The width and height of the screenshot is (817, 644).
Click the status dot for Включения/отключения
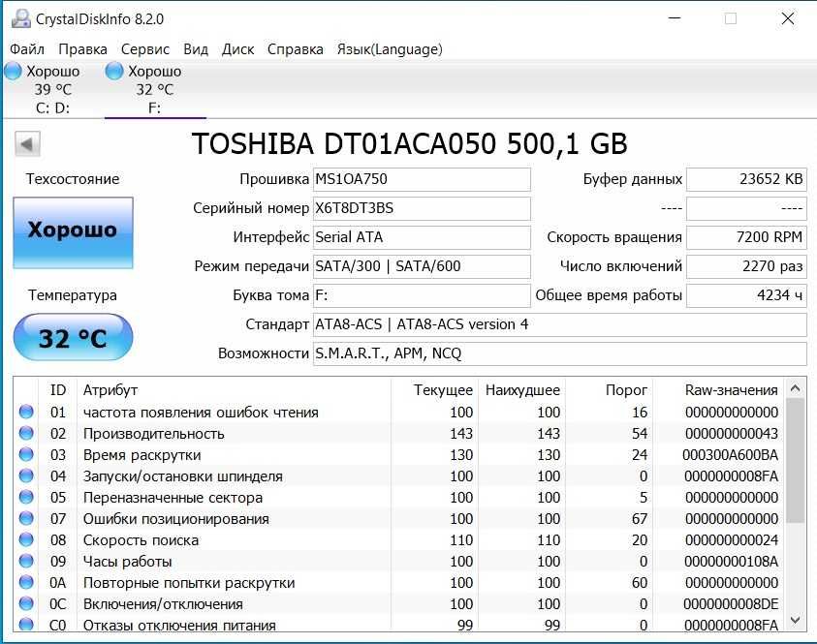pos(26,604)
